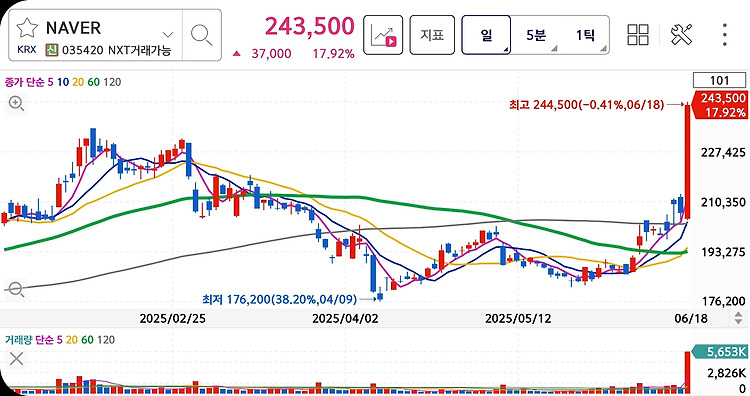Zoom in the chart with plus magnifier

pyautogui.click(x=16, y=103)
